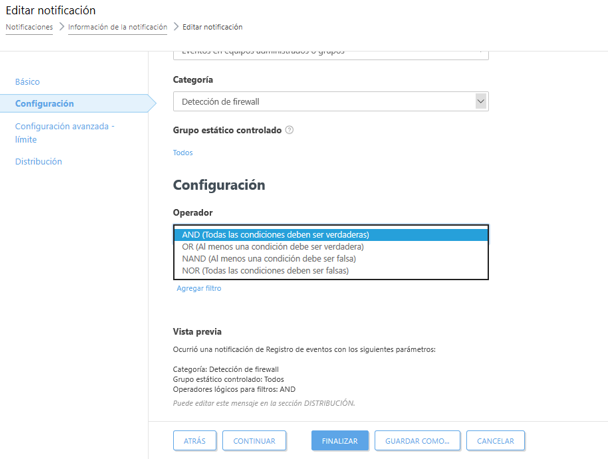The height and width of the screenshot is (469, 608).
Task: Go to Configuración avanzada - límite
Action: pyautogui.click(x=65, y=133)
